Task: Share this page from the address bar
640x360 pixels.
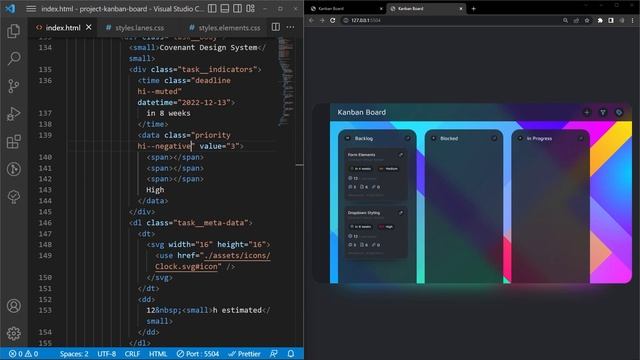Action: coord(576,20)
